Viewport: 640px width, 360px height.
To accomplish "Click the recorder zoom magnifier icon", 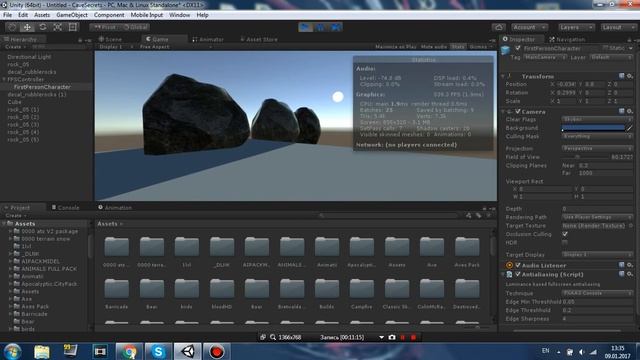I will 273,338.
